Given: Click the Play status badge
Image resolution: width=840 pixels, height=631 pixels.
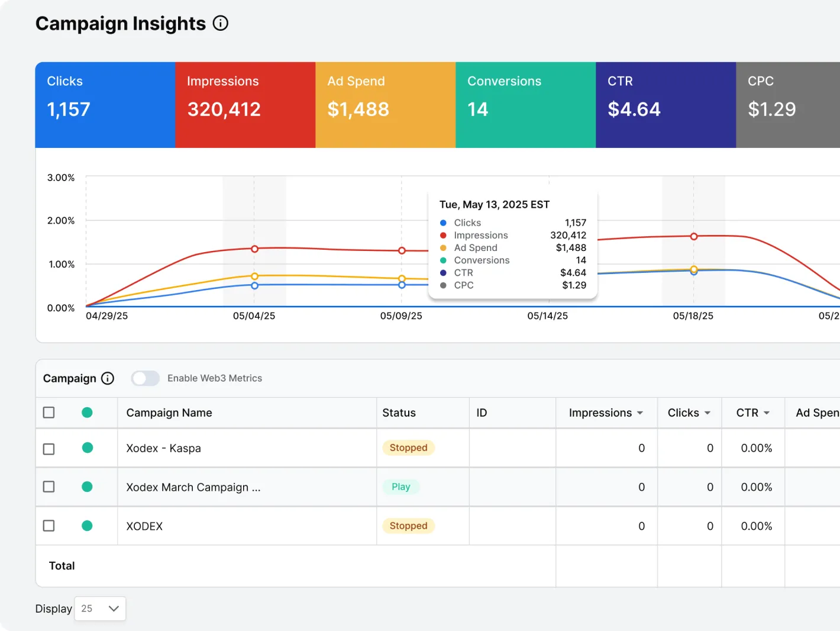Looking at the screenshot, I should pyautogui.click(x=400, y=487).
